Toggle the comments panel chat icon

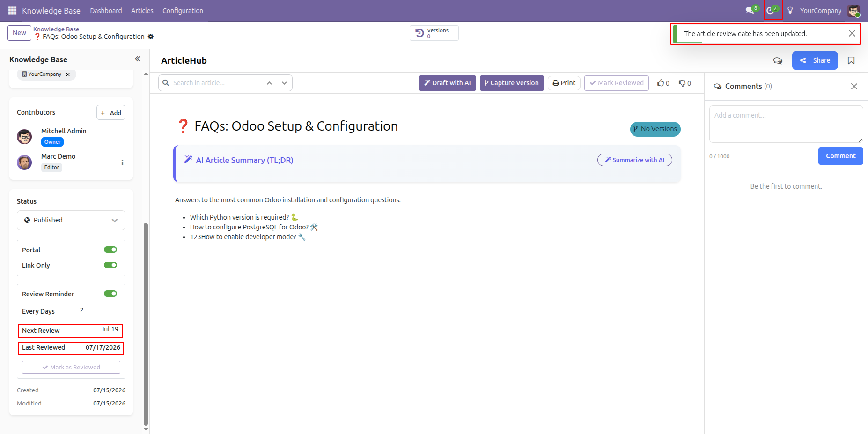(778, 60)
